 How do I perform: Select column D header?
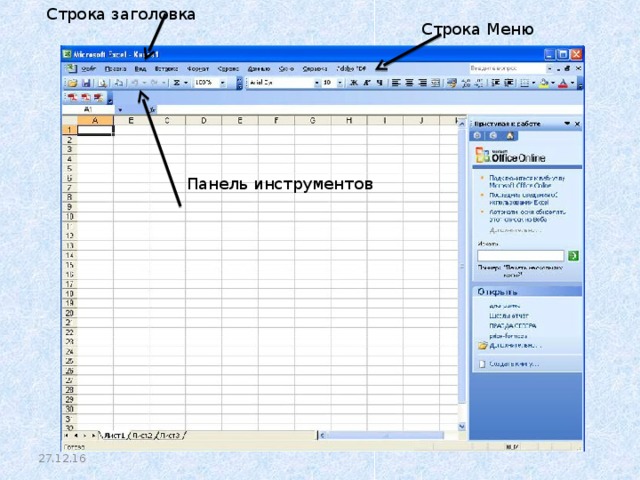point(203,120)
